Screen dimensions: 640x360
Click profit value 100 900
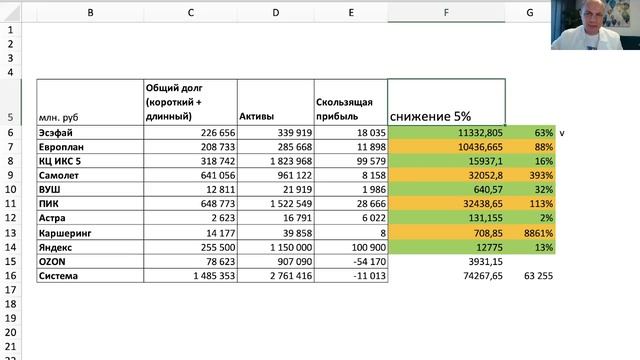351,247
